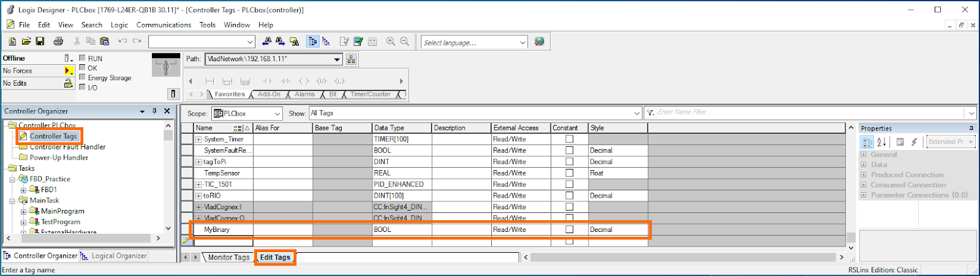This screenshot has width=980, height=276.
Task: Click the categorized view icon in Properties
Action: click(867, 142)
